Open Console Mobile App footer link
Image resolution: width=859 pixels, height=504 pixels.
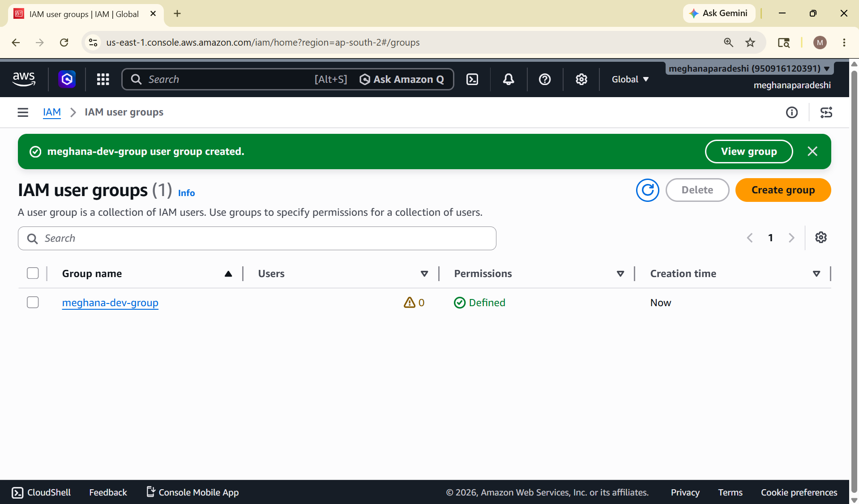192,492
